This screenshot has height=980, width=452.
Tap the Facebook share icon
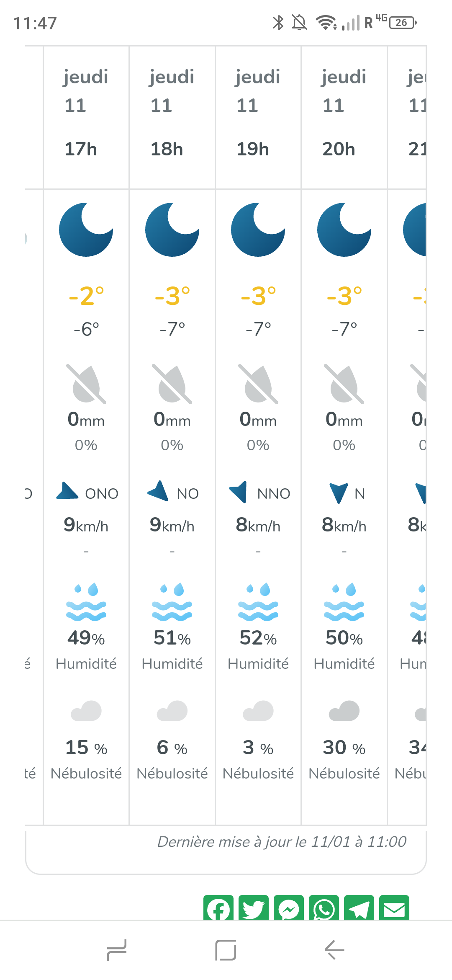click(x=218, y=908)
